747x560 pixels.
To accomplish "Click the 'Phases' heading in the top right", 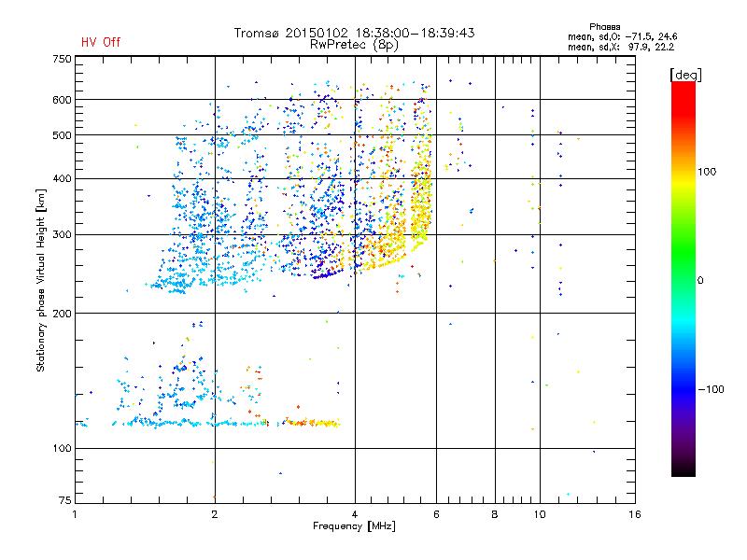I will click(604, 27).
